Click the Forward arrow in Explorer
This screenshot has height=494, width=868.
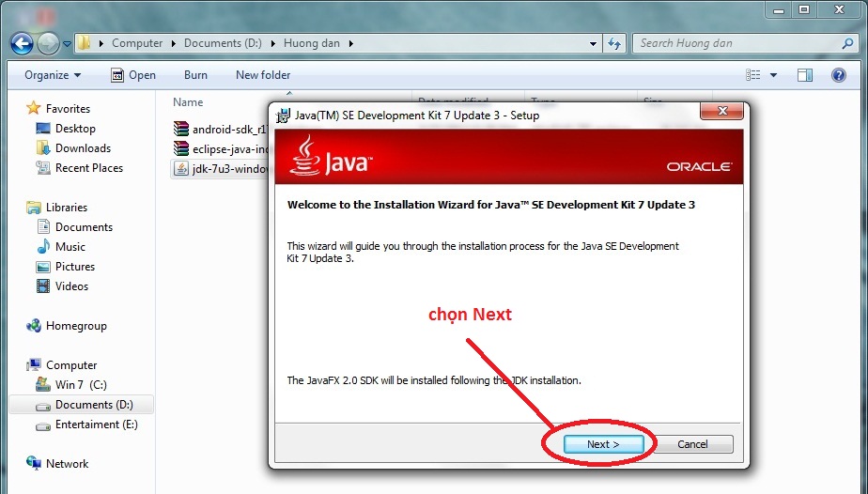[x=48, y=43]
